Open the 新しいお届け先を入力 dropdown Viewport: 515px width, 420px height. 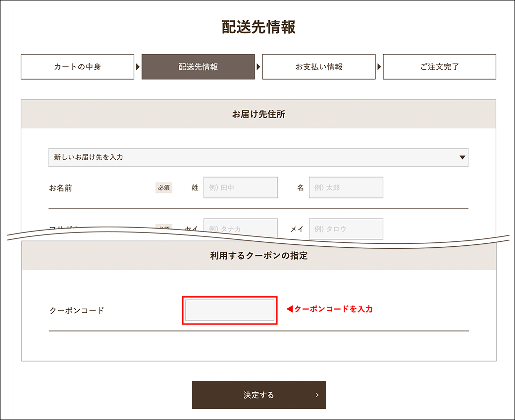(257, 157)
